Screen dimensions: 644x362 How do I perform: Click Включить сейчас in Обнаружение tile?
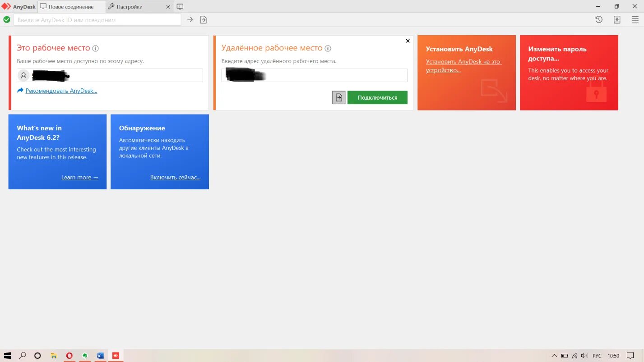coord(176,177)
